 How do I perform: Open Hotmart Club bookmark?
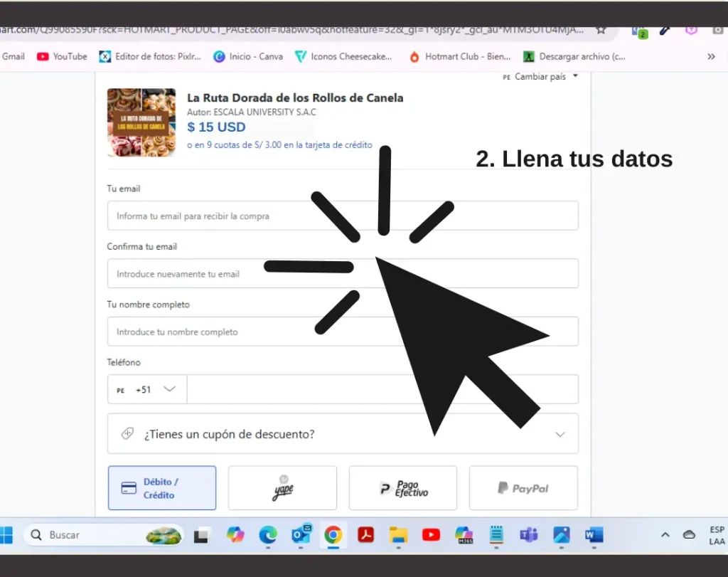[460, 56]
